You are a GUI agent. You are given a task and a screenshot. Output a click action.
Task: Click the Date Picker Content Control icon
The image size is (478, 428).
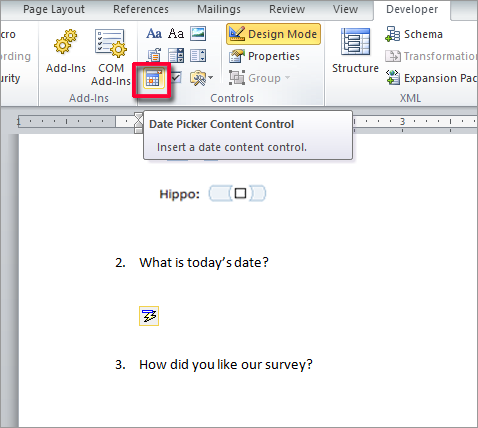pos(153,79)
